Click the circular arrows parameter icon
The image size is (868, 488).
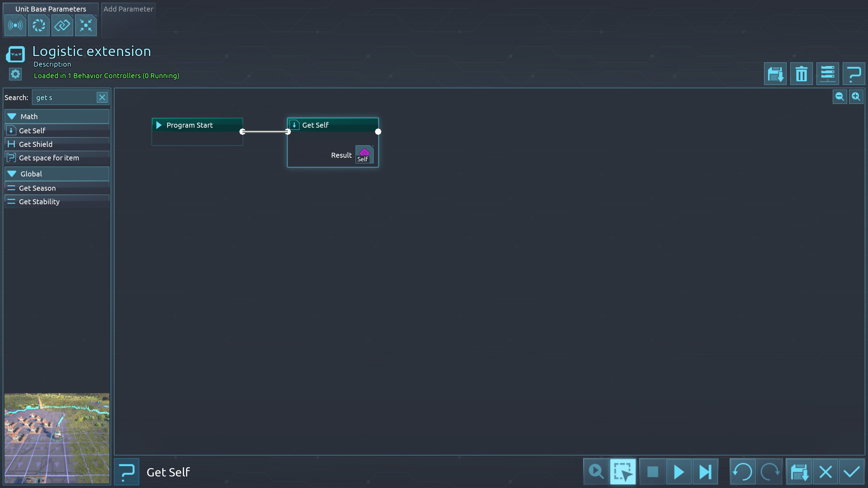(x=39, y=25)
